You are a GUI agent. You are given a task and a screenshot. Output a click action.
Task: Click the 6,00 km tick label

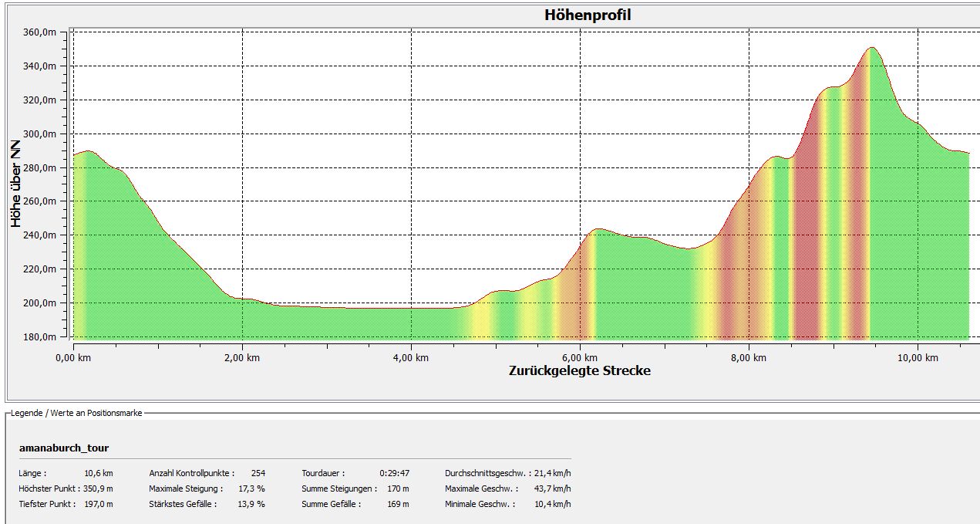pos(580,357)
